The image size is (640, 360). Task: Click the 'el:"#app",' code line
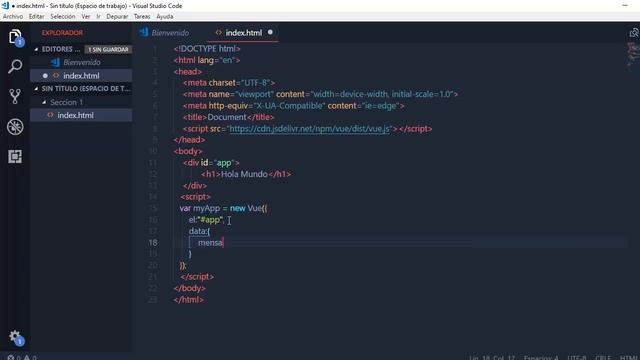click(207, 220)
